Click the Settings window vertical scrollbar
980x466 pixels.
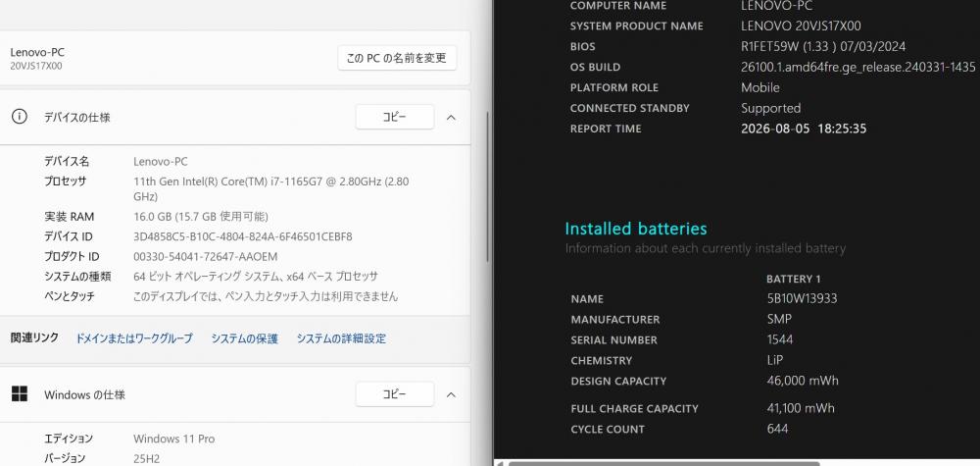tap(488, 186)
